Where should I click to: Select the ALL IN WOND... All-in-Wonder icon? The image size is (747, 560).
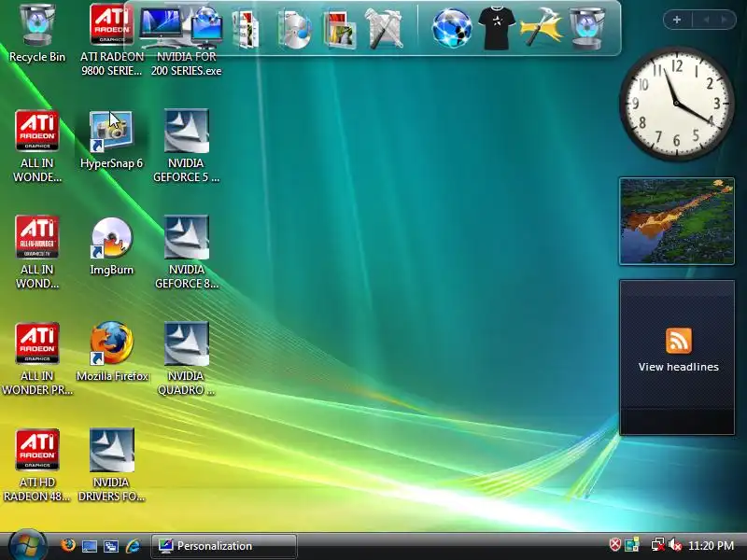coord(37,252)
